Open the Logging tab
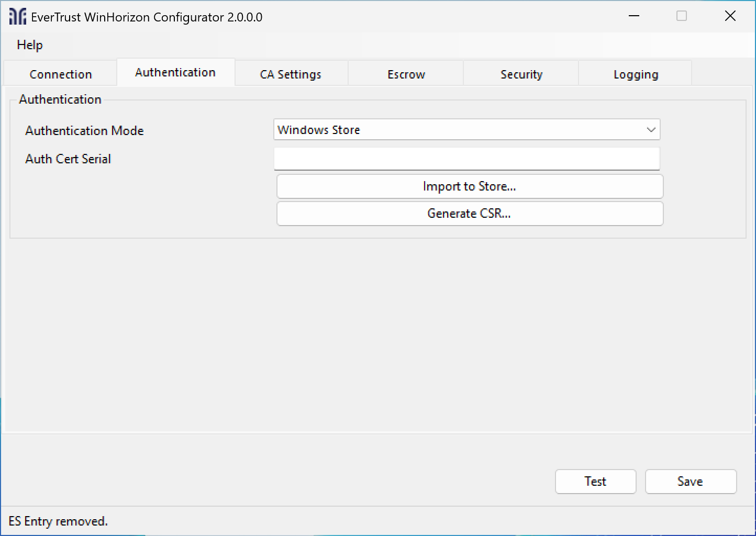 tap(636, 74)
